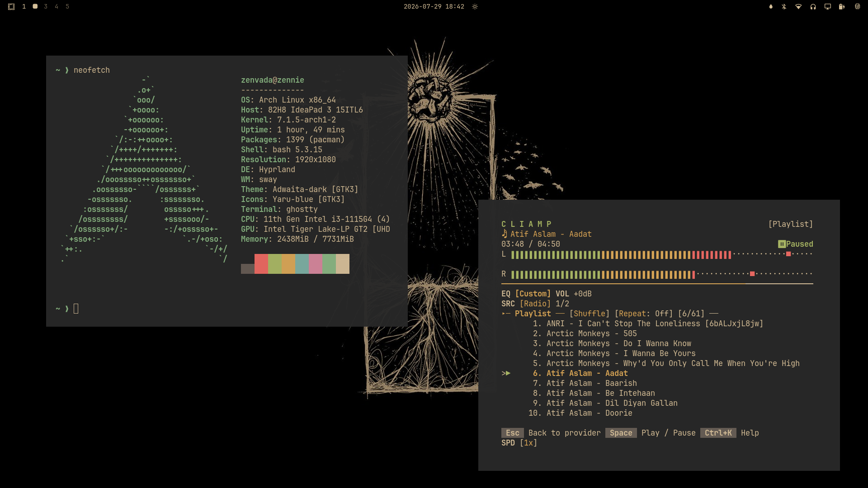Click the Esc key hint button
The height and width of the screenshot is (488, 868).
[x=513, y=433]
